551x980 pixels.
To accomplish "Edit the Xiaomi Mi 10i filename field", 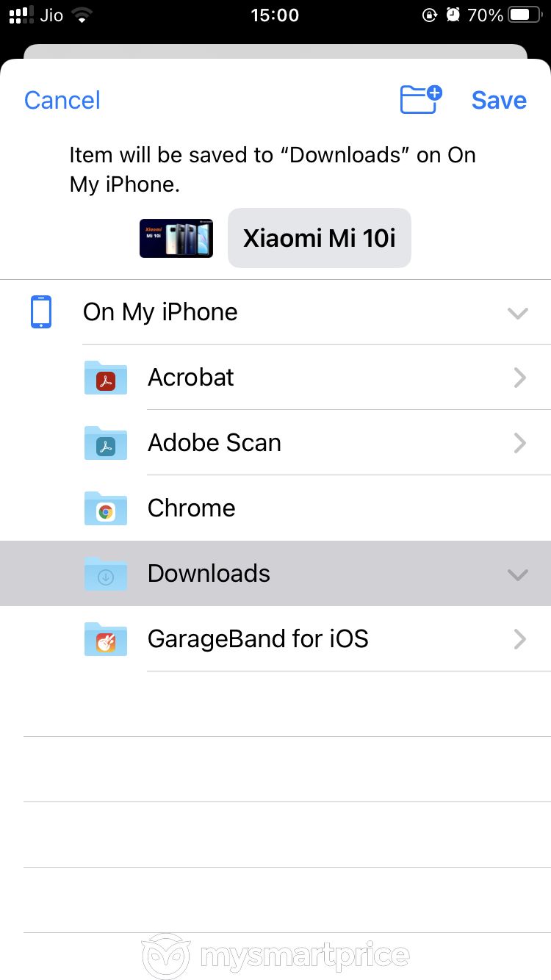I will [x=320, y=238].
